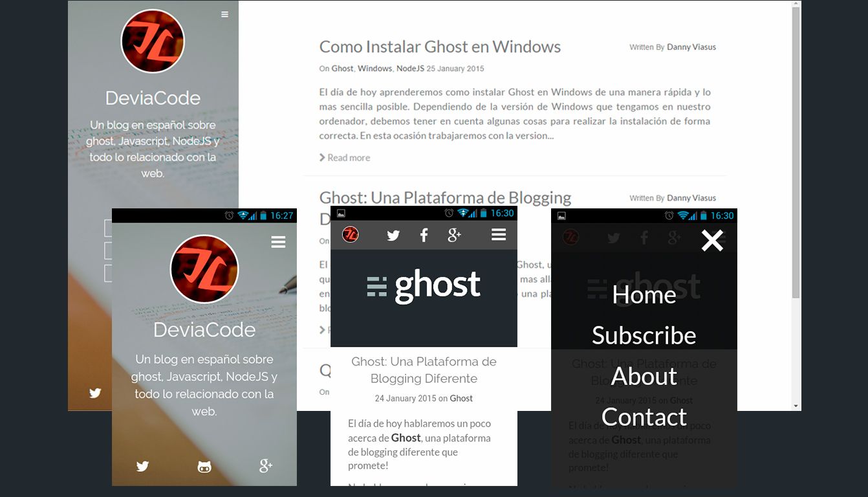Click the DeviaCode title in the desktop sidebar
The width and height of the screenshot is (868, 497).
153,98
